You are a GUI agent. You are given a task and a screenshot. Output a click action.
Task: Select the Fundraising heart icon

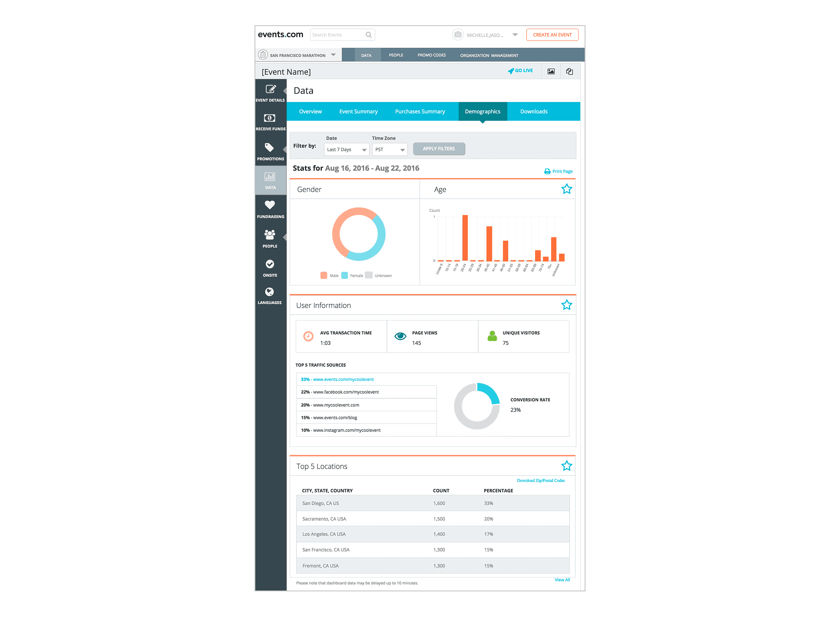coord(270,205)
